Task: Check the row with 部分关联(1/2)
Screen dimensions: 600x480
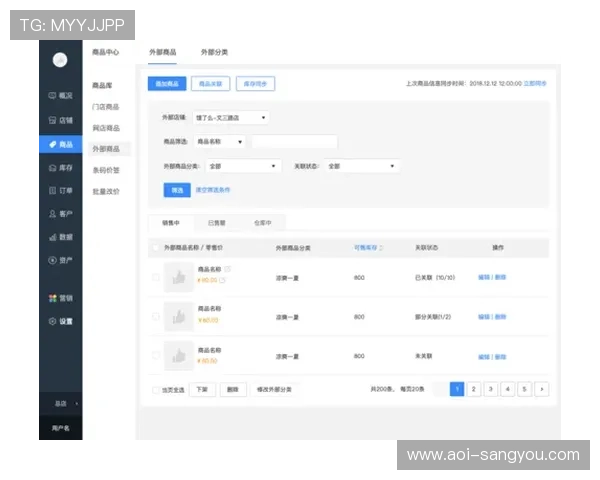Action: click(155, 317)
